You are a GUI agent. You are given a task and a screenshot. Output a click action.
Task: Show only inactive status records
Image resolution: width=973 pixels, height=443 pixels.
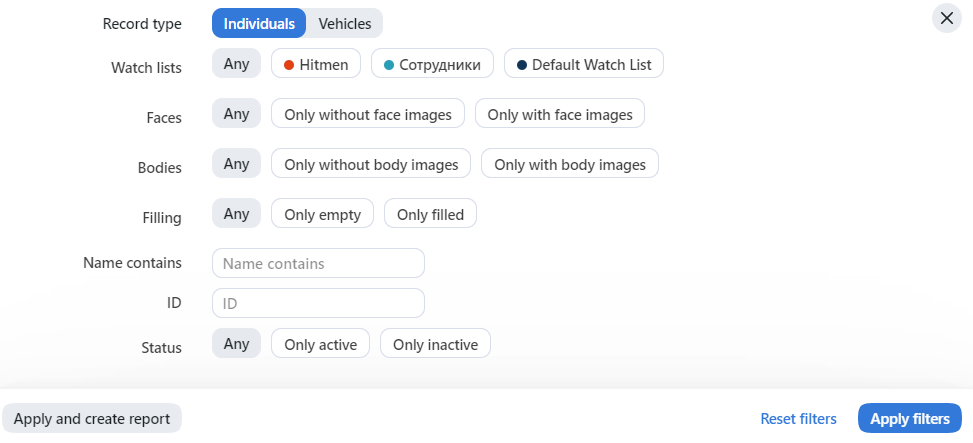tap(436, 343)
